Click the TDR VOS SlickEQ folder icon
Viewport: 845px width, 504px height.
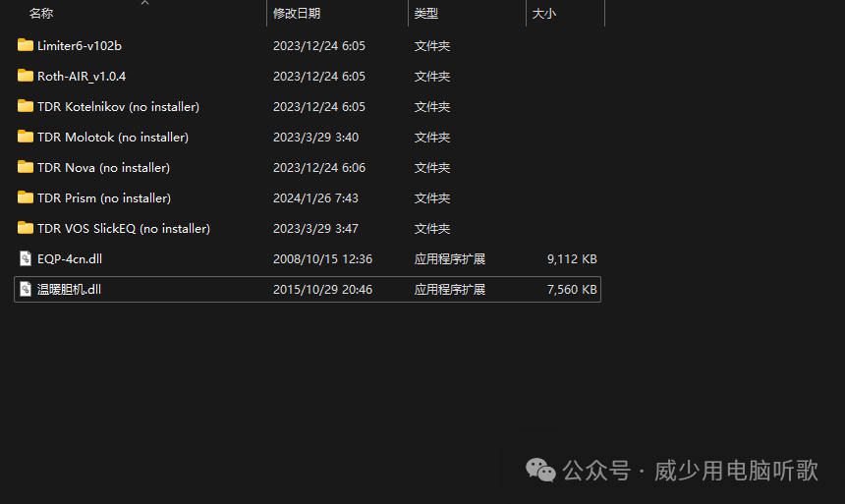26,228
